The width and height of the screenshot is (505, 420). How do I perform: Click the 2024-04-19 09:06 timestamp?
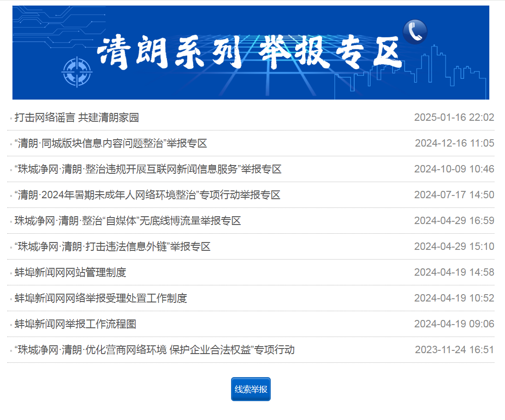pos(454,324)
